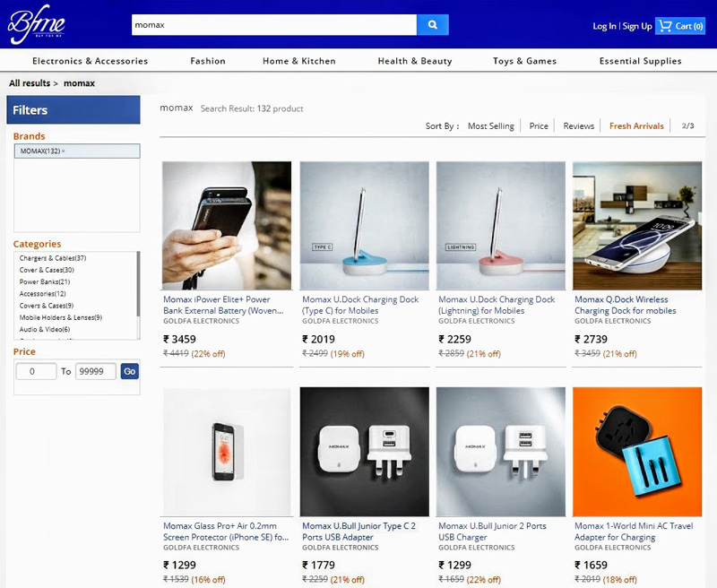Click the ₹ 2019 price
Image resolution: width=717 pixels, height=588 pixels.
(319, 340)
